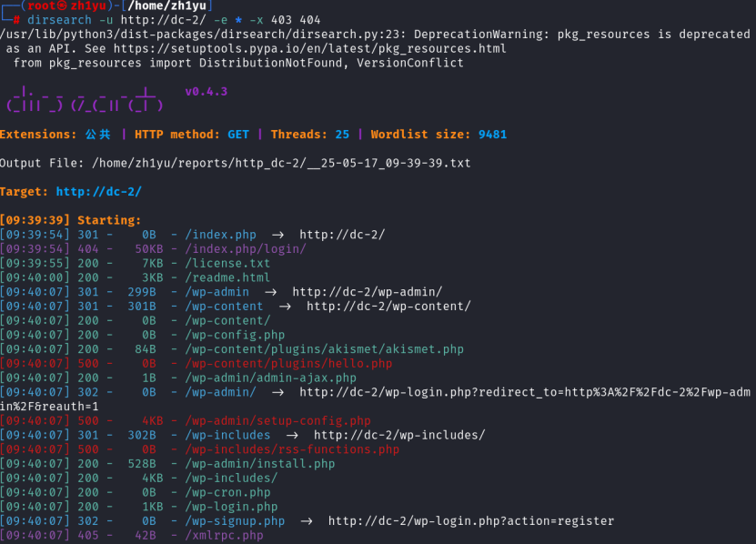The image size is (756, 544).
Task: Select the /wp-admin/admin-ajax.php path
Action: (x=270, y=378)
